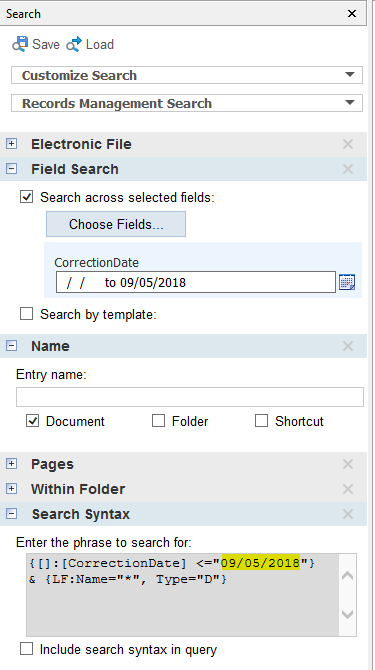The width and height of the screenshot is (375, 670).
Task: Click the Load search icon
Action: tap(74, 44)
